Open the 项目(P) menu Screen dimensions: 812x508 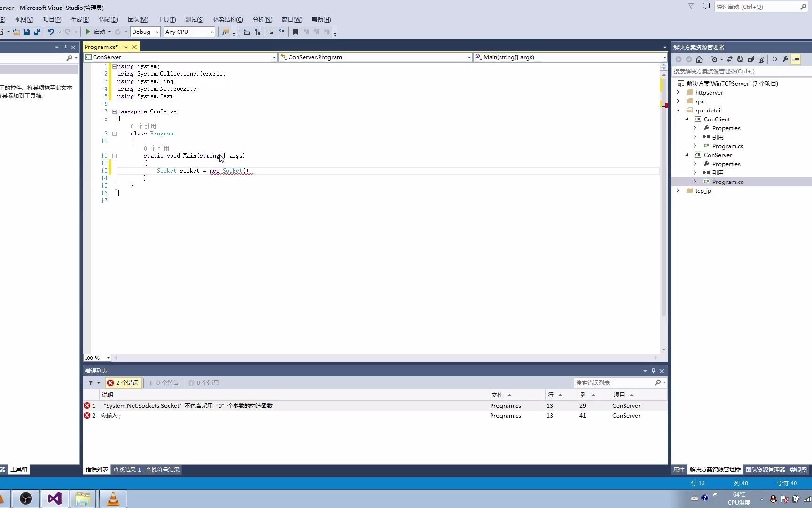(x=52, y=20)
